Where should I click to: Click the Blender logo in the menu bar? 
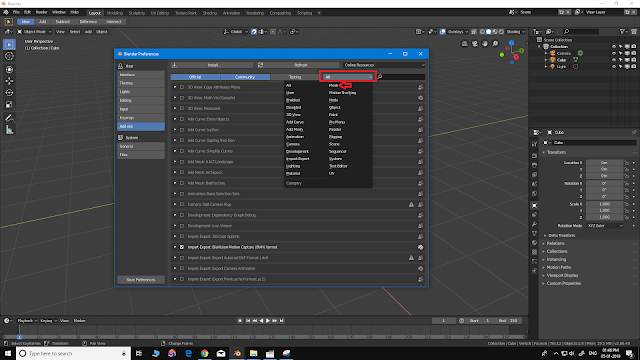click(6, 13)
